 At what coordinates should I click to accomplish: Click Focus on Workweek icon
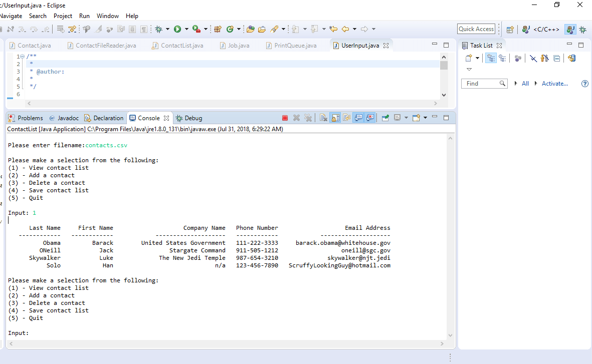[x=518, y=58]
